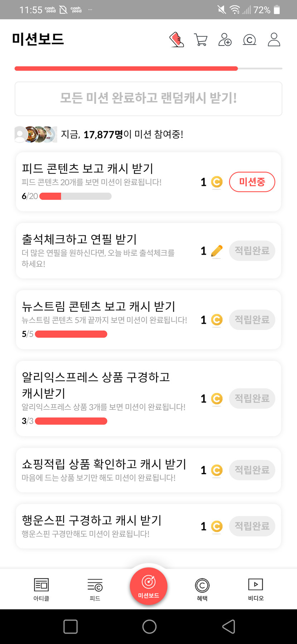Tap the invite friend icon

(x=225, y=39)
